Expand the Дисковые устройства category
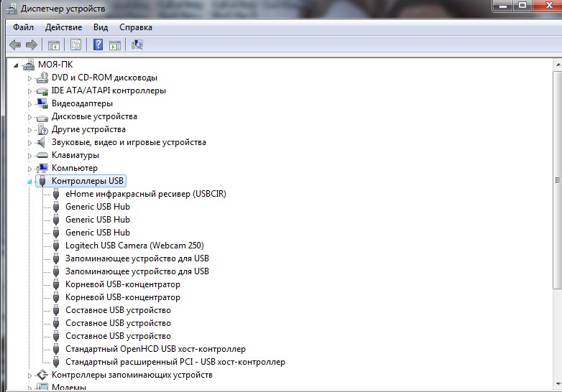Screen dimensions: 562x392 (x=29, y=117)
